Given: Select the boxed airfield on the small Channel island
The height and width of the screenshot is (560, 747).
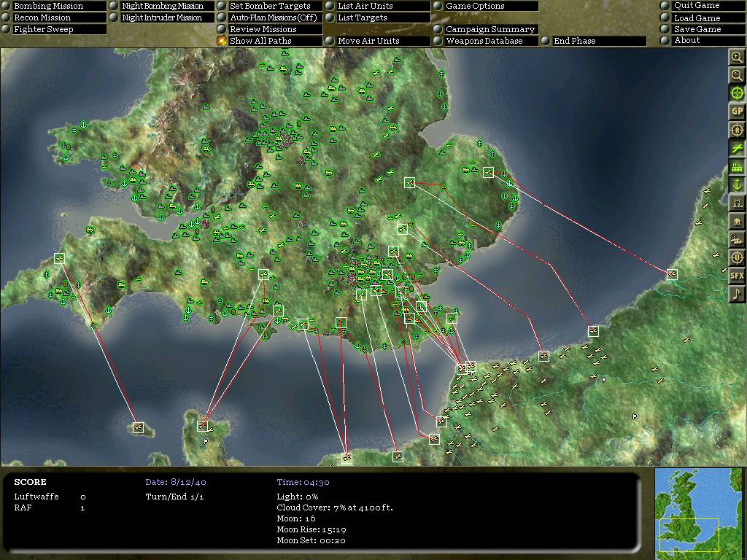Looking at the screenshot, I should click(x=138, y=427).
